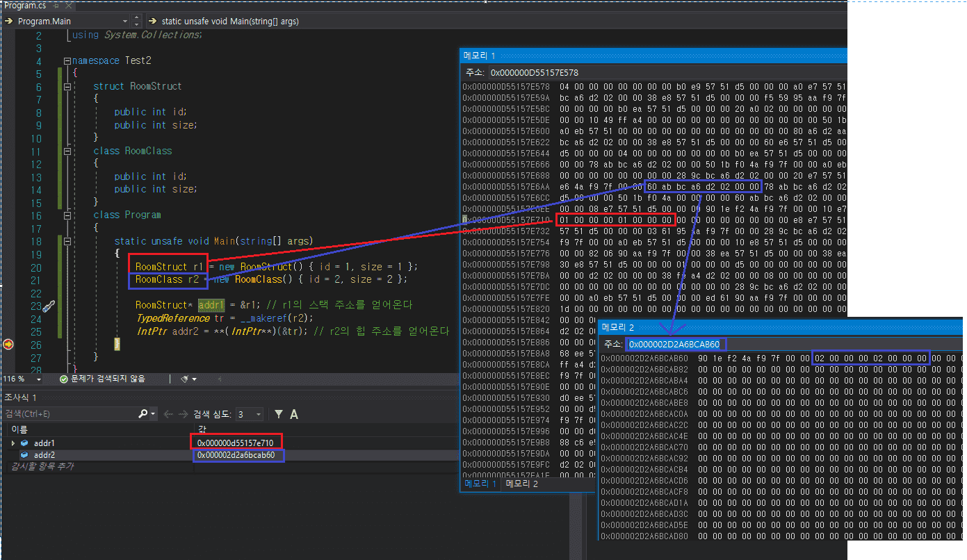
Task: Switch to the 메모리 2 tab
Action: click(x=521, y=484)
